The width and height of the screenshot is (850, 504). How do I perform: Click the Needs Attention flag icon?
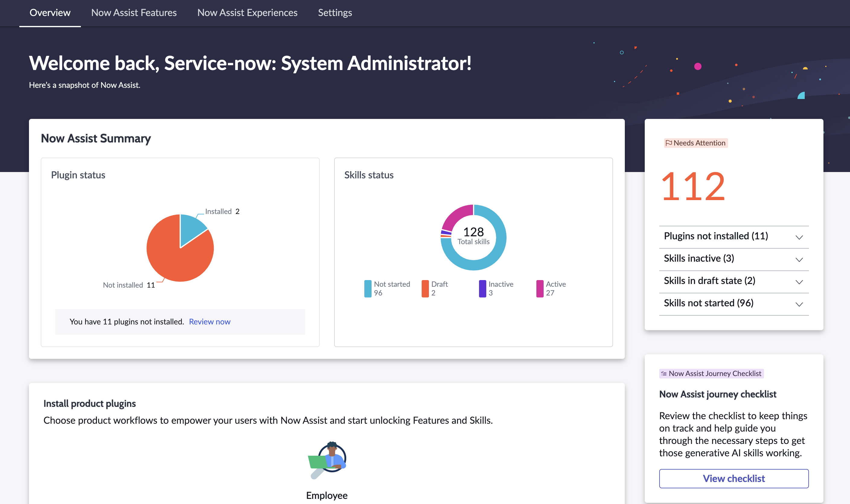669,143
